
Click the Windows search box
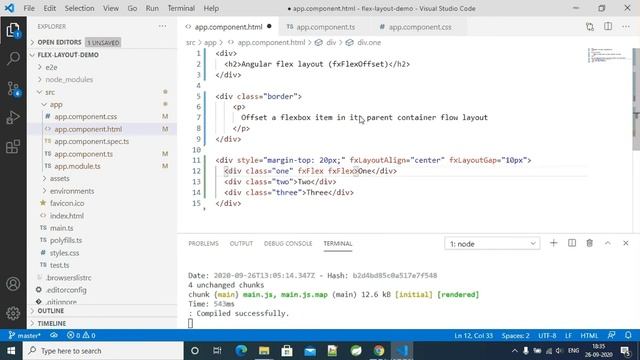[x=103, y=351]
